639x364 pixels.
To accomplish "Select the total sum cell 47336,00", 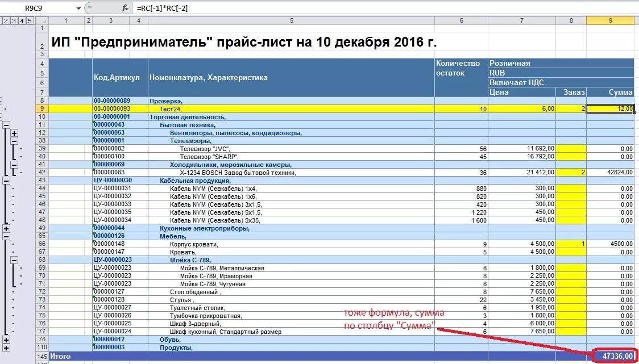I will point(610,356).
